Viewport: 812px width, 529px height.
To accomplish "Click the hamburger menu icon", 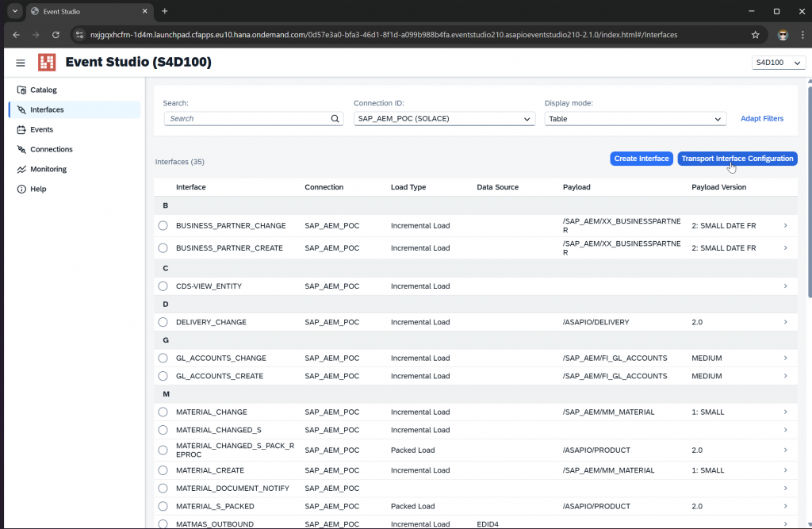I will 21,63.
